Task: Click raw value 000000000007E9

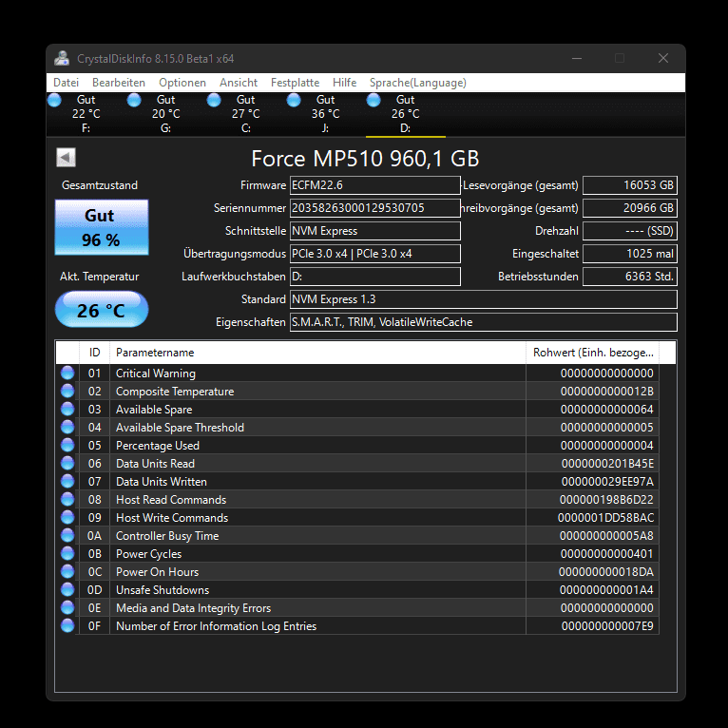Action: pos(607,626)
